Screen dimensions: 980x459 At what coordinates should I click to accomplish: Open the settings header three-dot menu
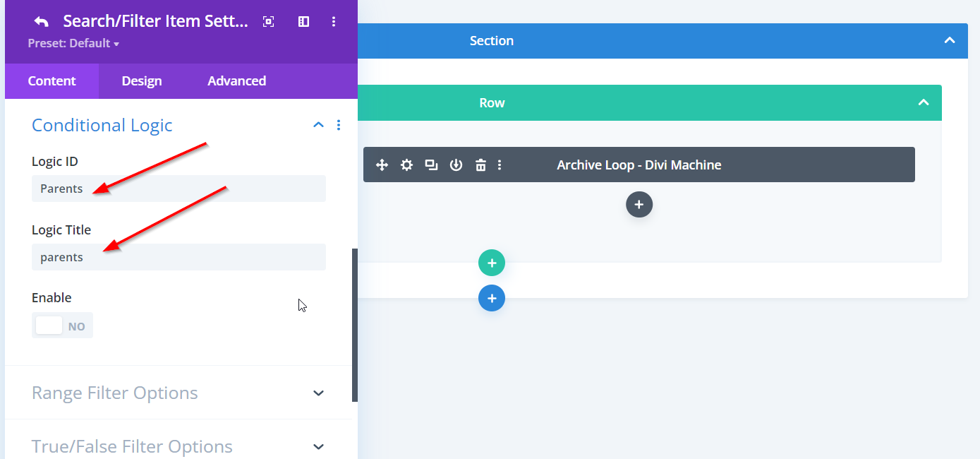(x=334, y=22)
